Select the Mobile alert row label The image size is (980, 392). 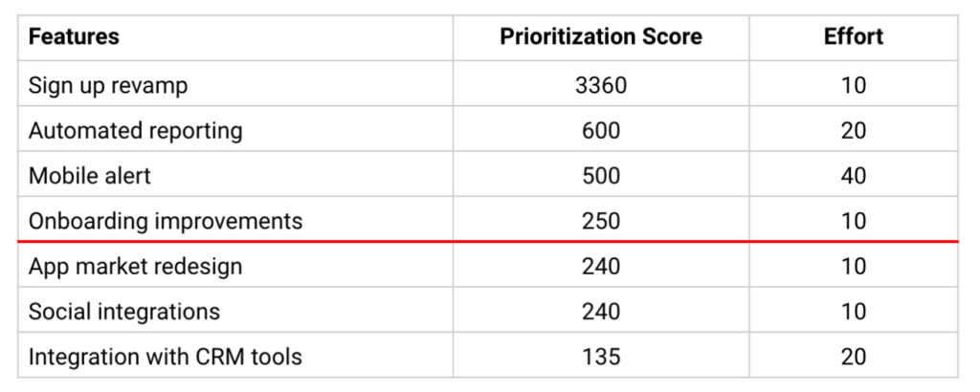click(235, 175)
